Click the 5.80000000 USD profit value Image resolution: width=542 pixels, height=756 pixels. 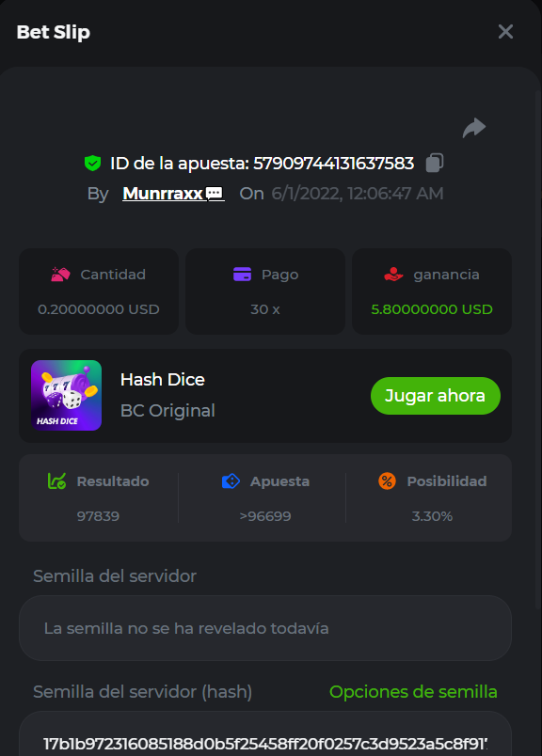click(432, 309)
